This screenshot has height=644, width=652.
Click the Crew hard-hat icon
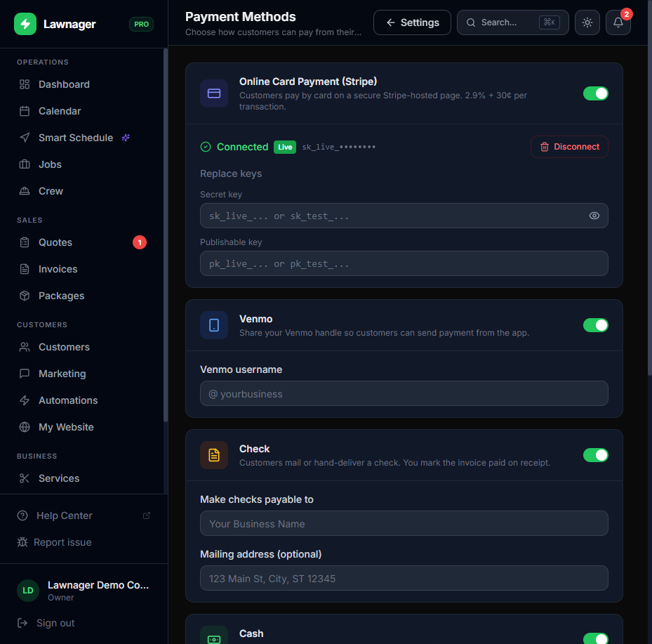pos(25,191)
